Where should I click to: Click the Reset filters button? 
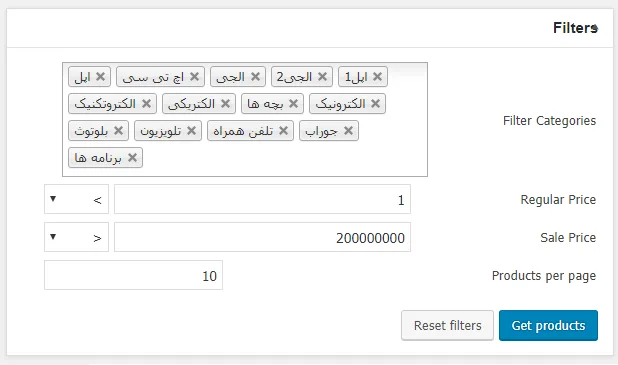(447, 326)
